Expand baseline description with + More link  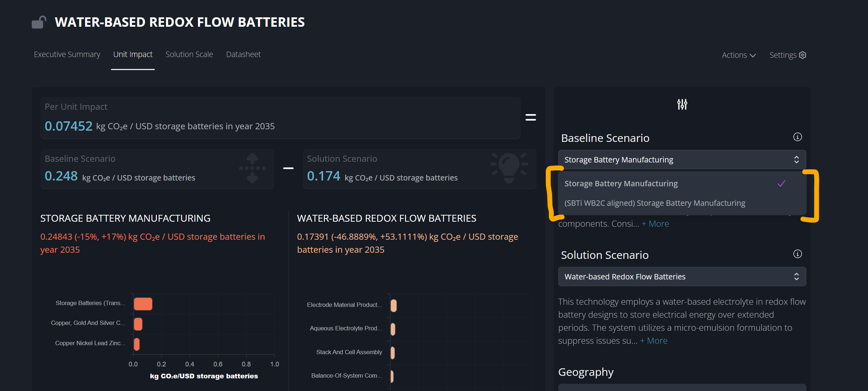coord(655,224)
